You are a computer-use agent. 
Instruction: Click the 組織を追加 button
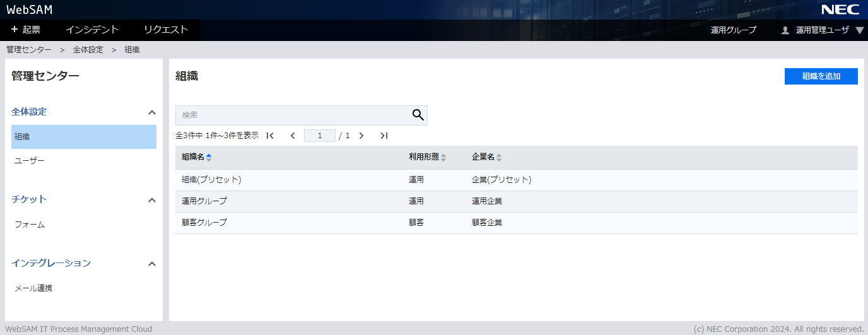[821, 76]
